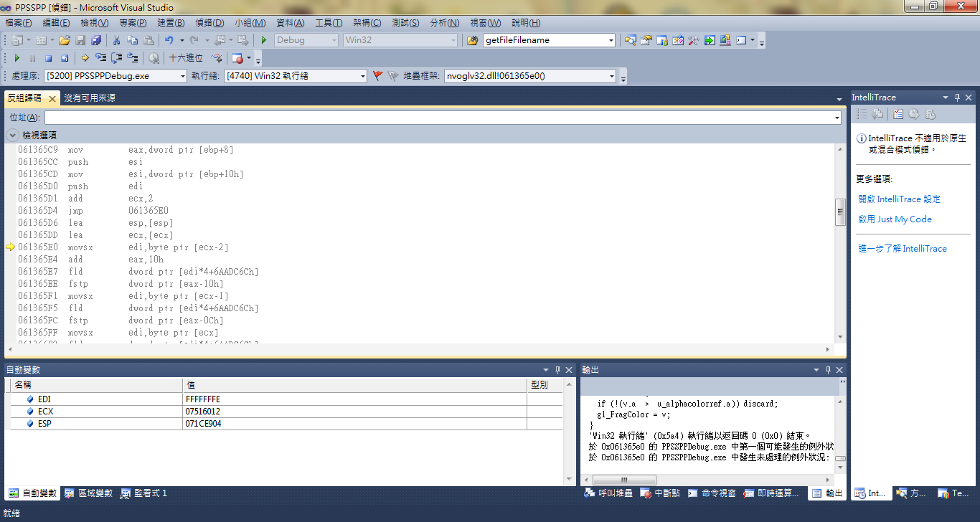Viewport: 980px width, 522px height.
Task: Click the jmp 061365E0 instruction line
Action: pos(93,211)
